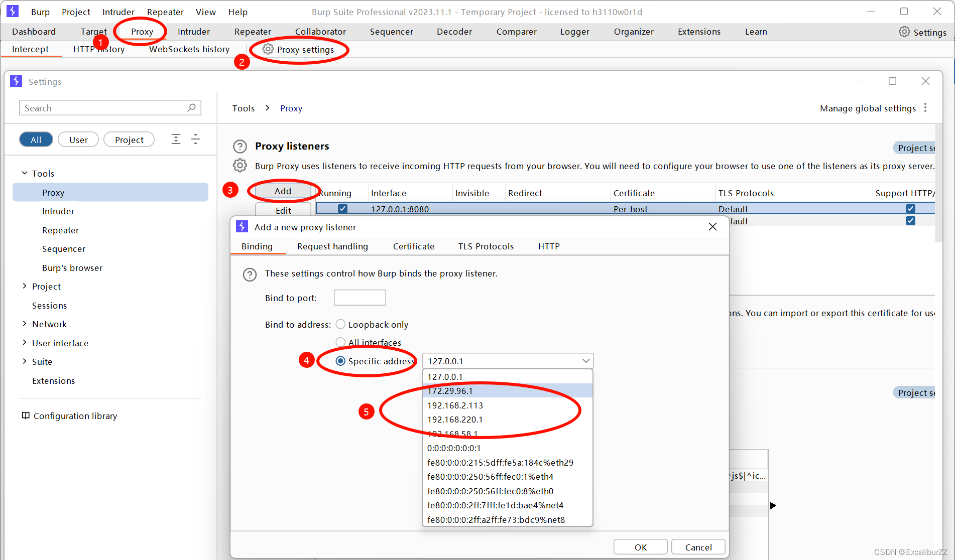The width and height of the screenshot is (955, 560).
Task: Open Configuration library
Action: pos(75,416)
